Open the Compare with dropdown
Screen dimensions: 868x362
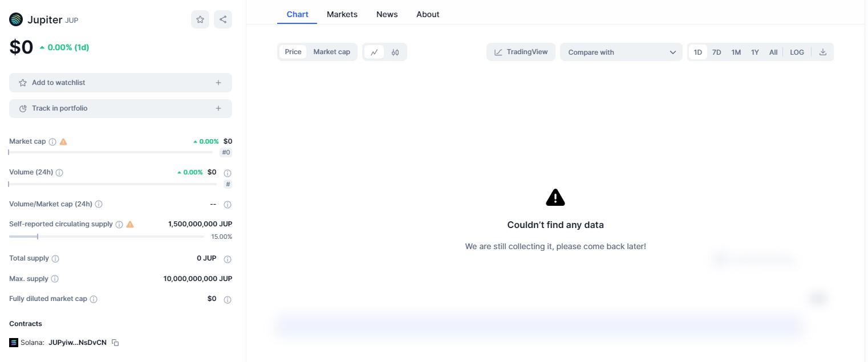click(x=621, y=52)
